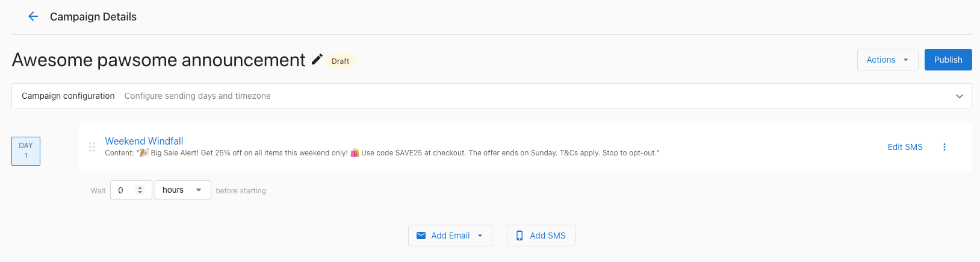Go back using the left arrow icon
The height and width of the screenshot is (262, 980).
[x=33, y=17]
